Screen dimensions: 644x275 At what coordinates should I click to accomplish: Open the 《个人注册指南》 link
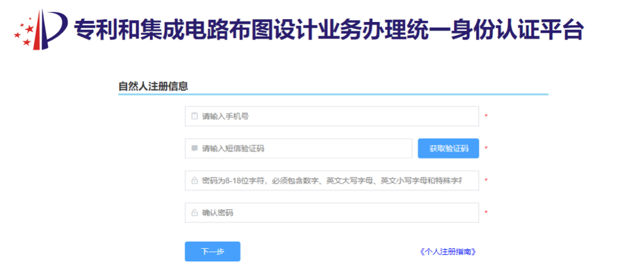pyautogui.click(x=449, y=252)
